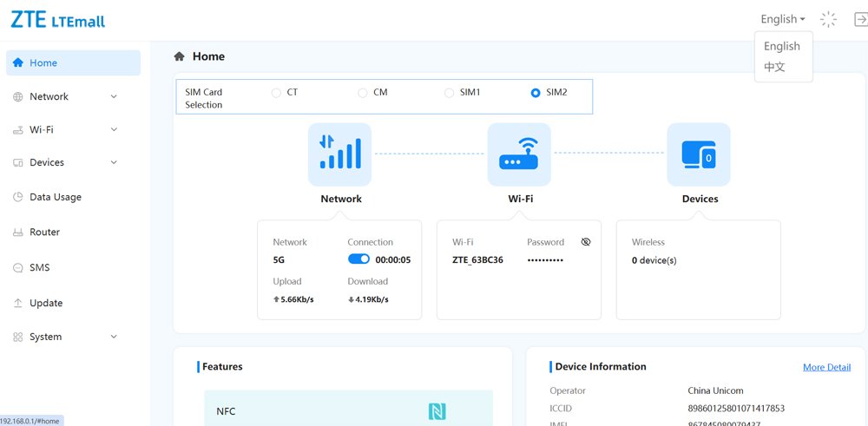Click the Devices monitor icon
Image resolution: width=868 pixels, height=426 pixels.
tap(698, 154)
